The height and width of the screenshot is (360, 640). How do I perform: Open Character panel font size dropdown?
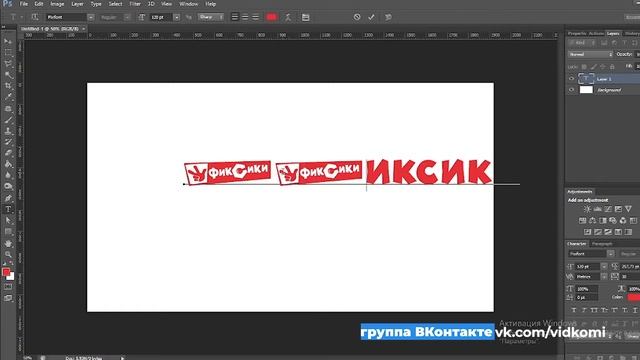[x=604, y=267]
